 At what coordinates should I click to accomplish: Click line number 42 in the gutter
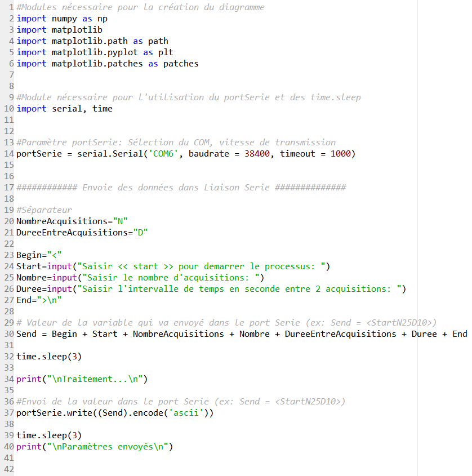tap(9, 469)
